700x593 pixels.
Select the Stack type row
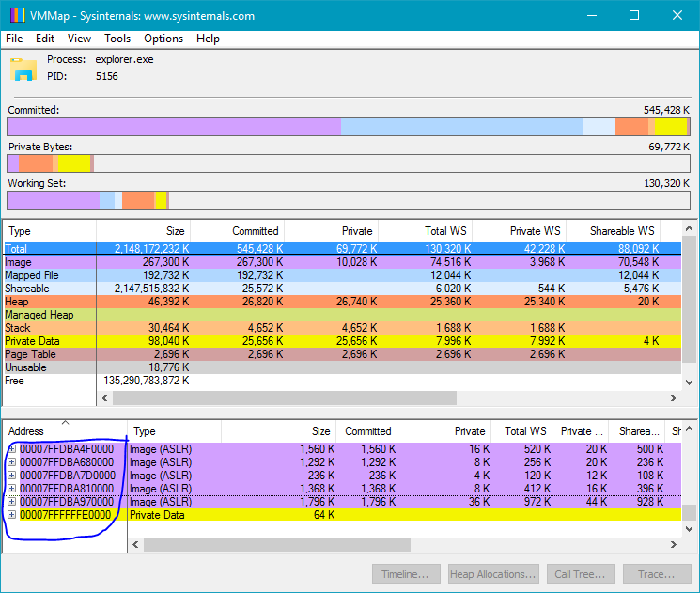click(x=342, y=328)
